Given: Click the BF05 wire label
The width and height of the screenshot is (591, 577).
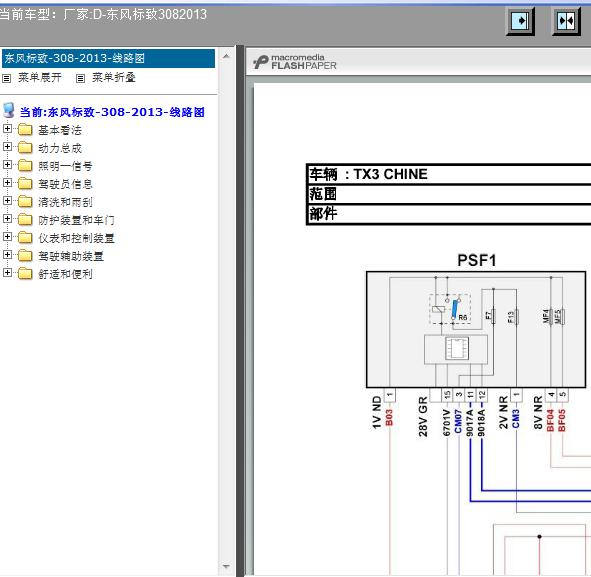Looking at the screenshot, I should pos(562,421).
